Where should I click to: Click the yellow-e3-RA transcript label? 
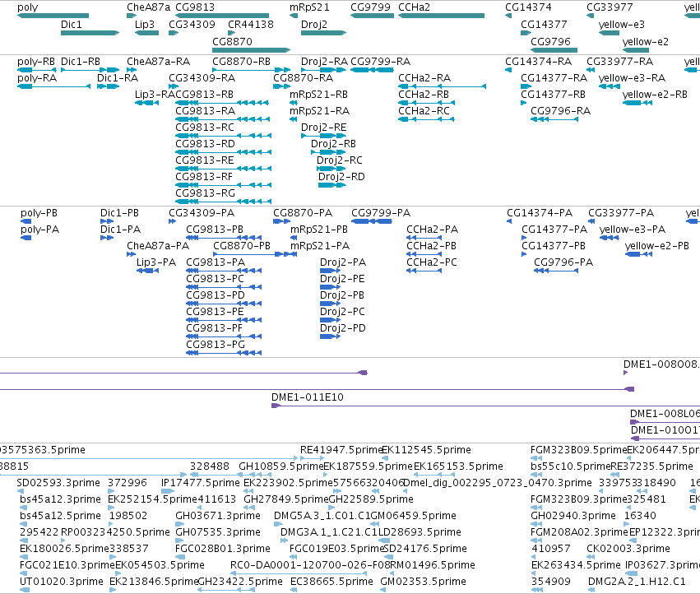(x=633, y=77)
